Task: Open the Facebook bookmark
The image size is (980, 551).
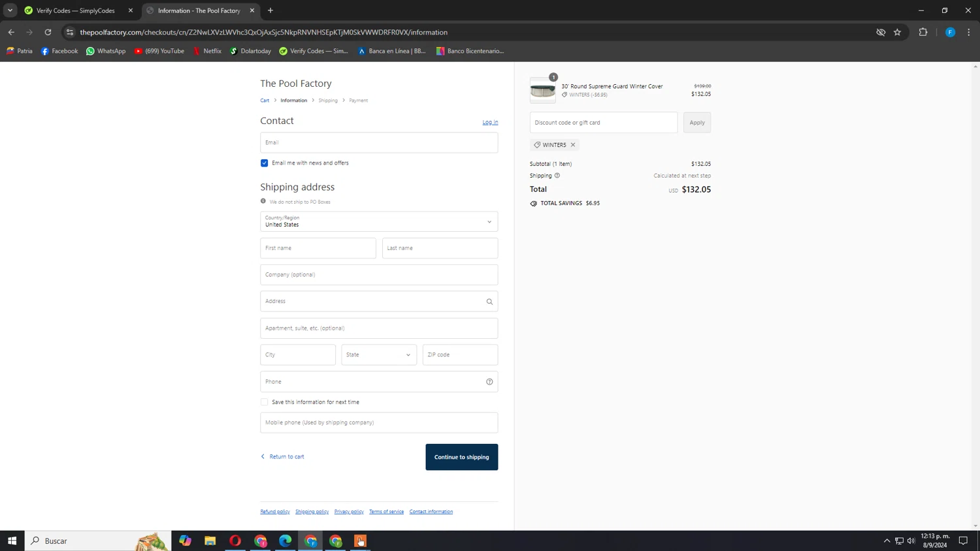Action: [59, 51]
